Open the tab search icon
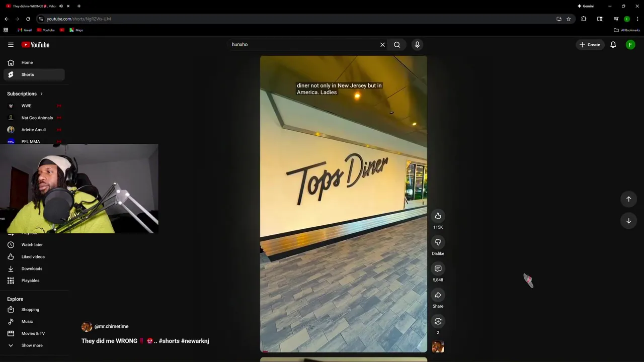This screenshot has width=644, height=362. point(600,19)
